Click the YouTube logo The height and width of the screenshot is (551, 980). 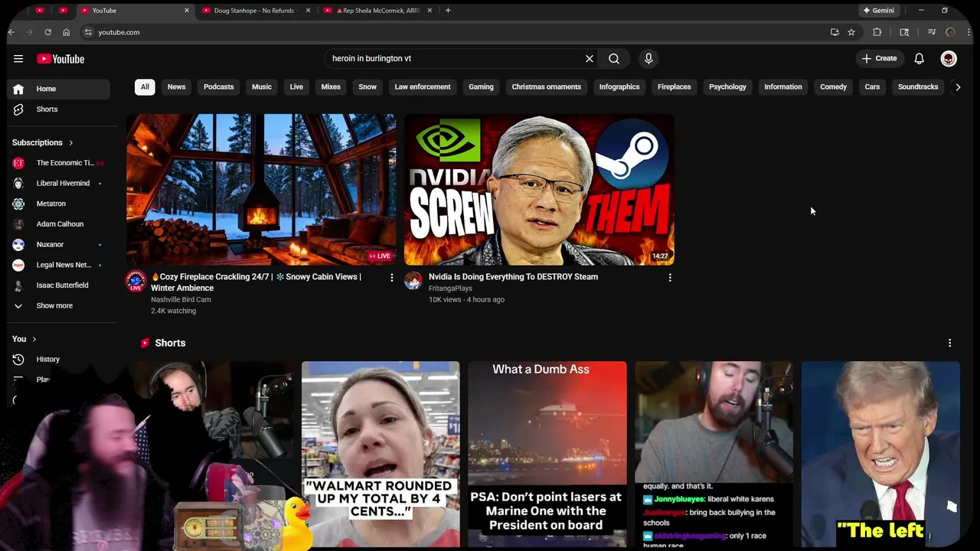(x=60, y=59)
